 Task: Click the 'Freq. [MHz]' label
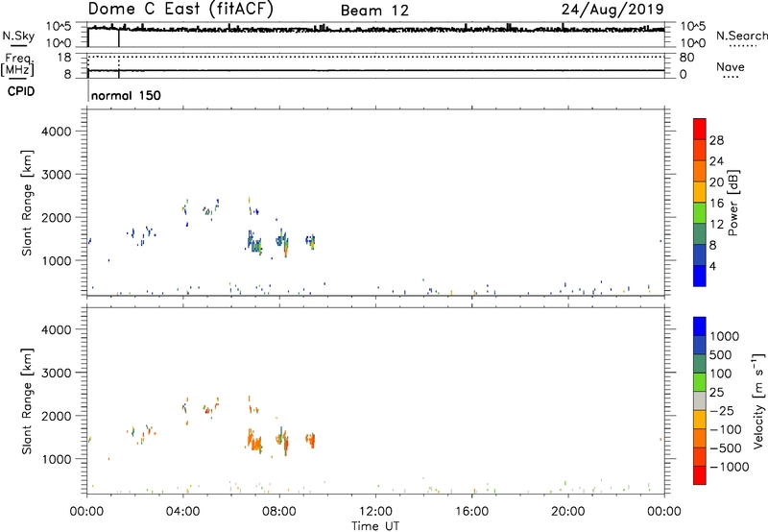[18, 64]
